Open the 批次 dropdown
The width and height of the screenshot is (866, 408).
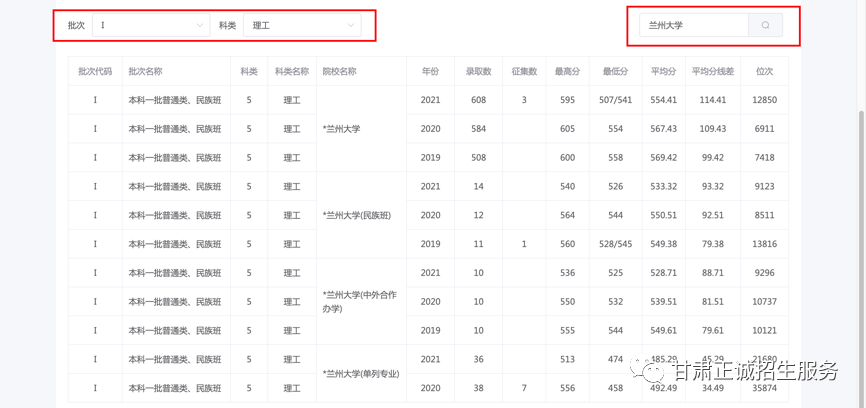point(151,25)
